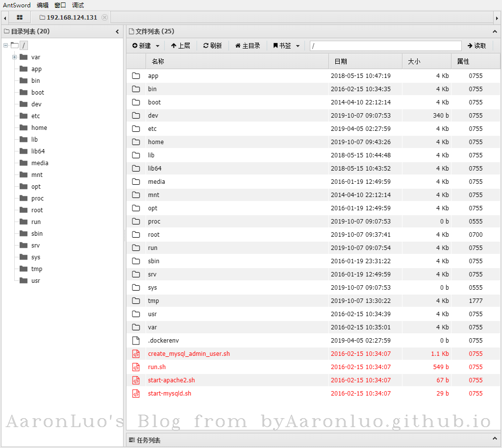Collapse the root / tree node

tap(5, 46)
